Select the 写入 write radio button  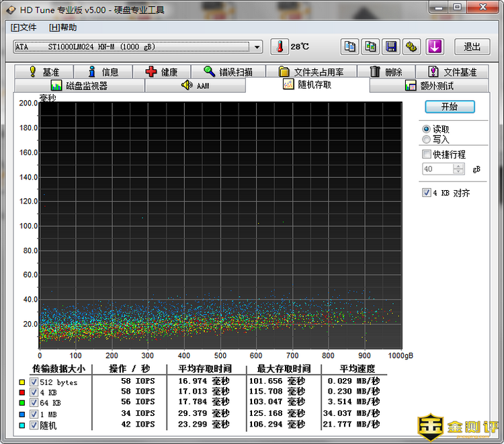tap(426, 140)
